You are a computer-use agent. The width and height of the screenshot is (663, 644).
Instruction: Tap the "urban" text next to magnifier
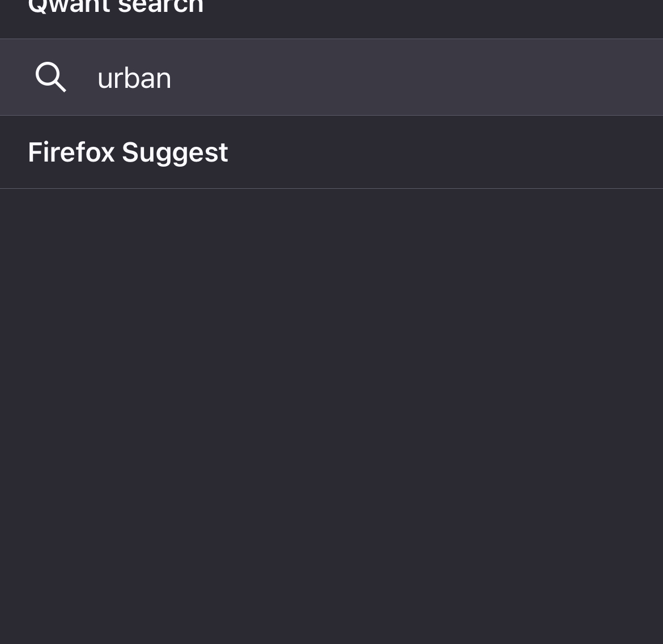pos(134,78)
